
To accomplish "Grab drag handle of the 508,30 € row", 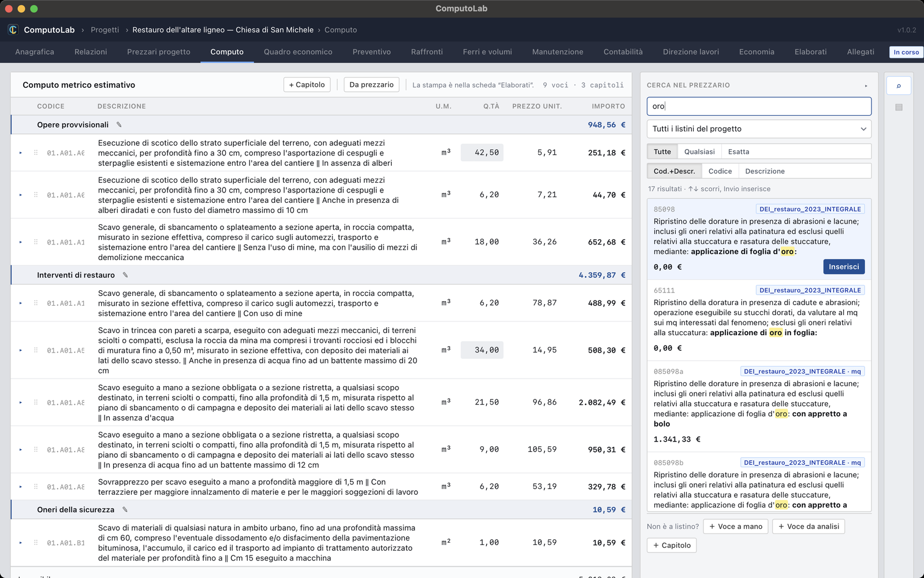I will [x=36, y=350].
